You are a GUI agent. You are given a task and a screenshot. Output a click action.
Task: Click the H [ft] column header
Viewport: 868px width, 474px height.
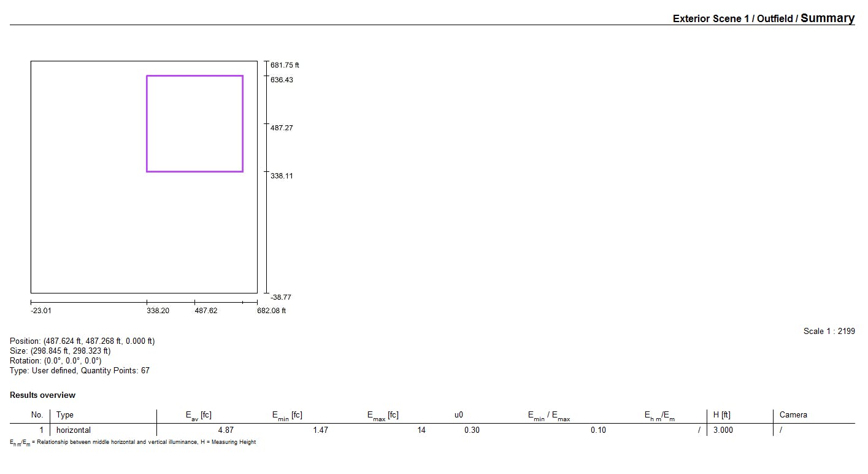(721, 415)
